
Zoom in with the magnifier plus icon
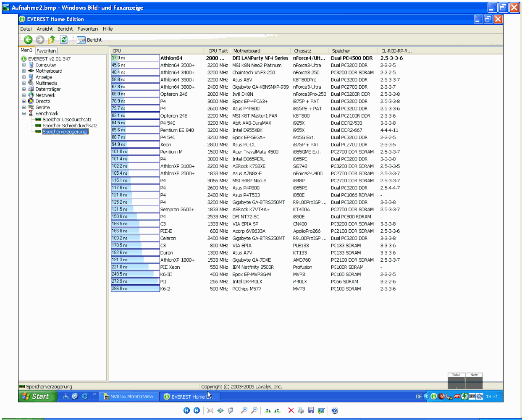click(x=244, y=410)
